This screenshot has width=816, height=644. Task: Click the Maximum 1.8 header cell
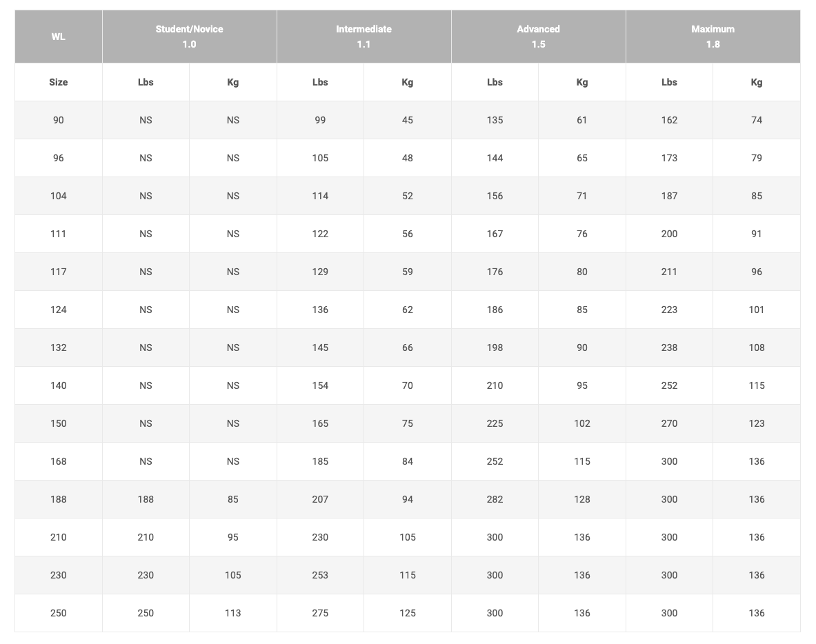[713, 37]
